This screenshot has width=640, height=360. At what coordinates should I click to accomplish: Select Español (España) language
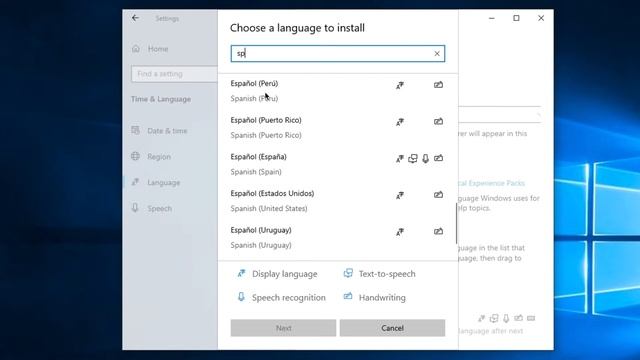[338, 164]
